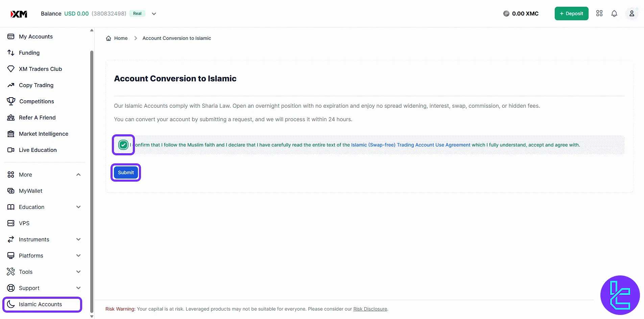
Task: Submit the Islamic conversion request
Action: tap(126, 172)
